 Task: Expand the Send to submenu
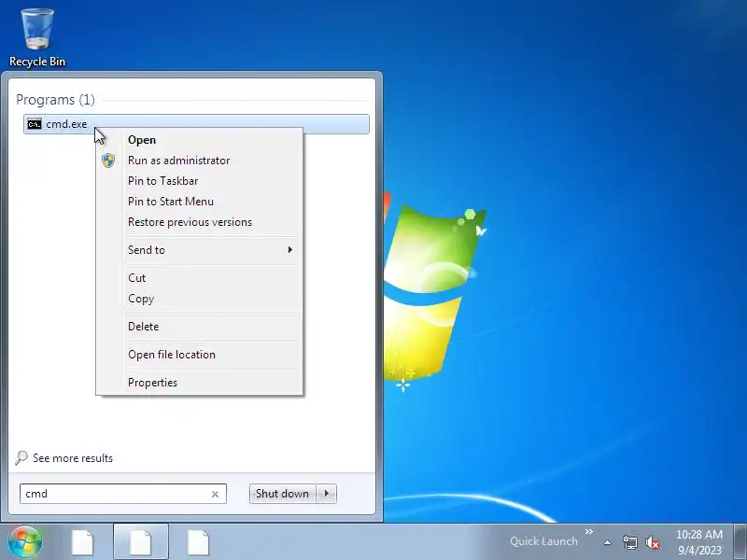coord(199,250)
